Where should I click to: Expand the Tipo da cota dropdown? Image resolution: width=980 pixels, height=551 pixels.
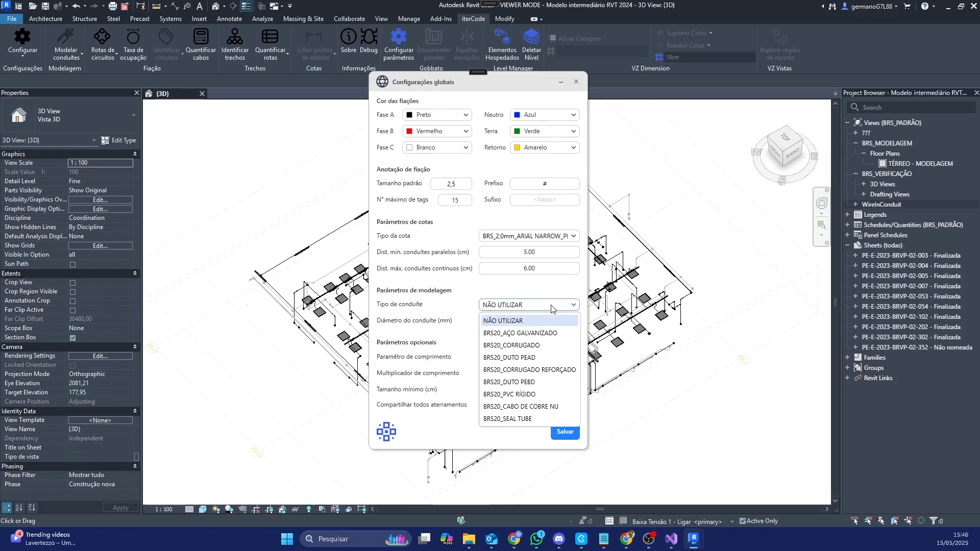pos(529,236)
